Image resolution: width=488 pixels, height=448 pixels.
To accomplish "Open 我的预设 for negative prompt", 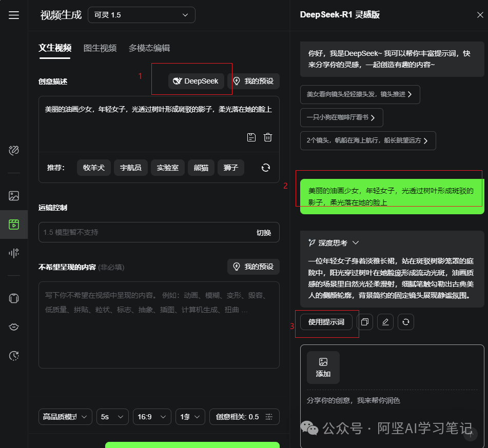I will pyautogui.click(x=253, y=267).
